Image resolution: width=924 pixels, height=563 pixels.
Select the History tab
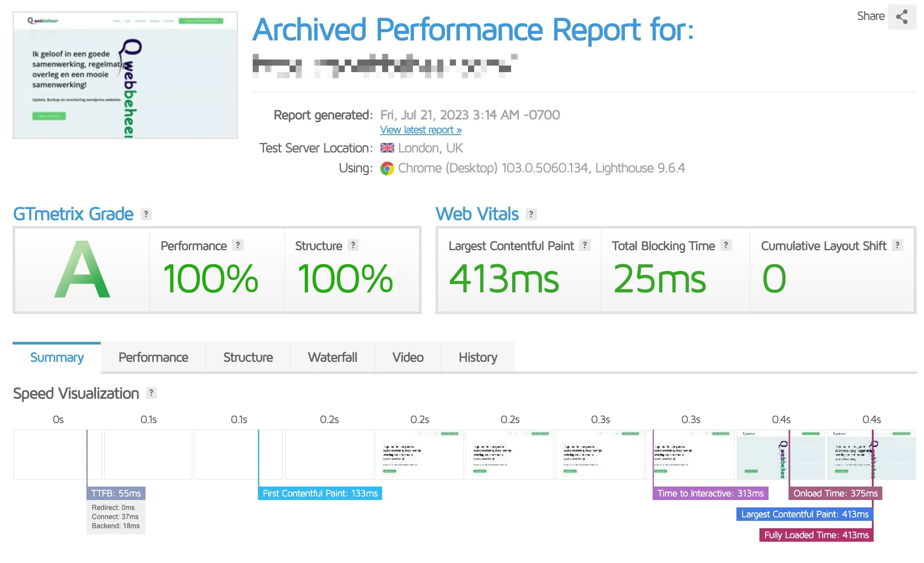(478, 358)
